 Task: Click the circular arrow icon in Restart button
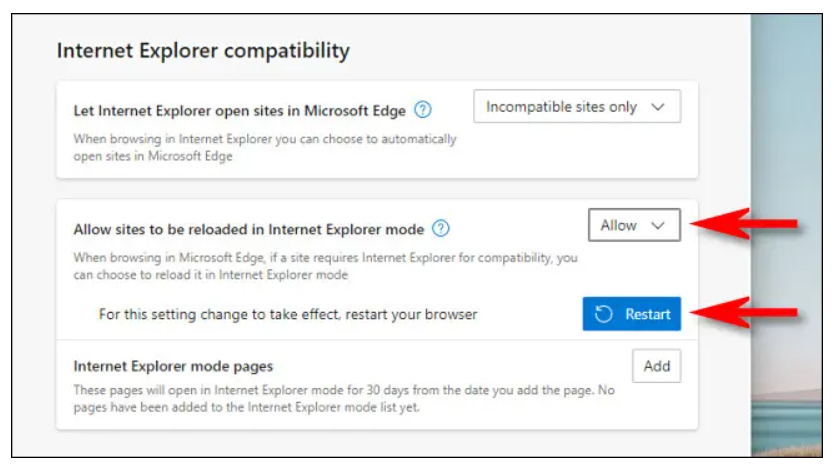click(603, 314)
